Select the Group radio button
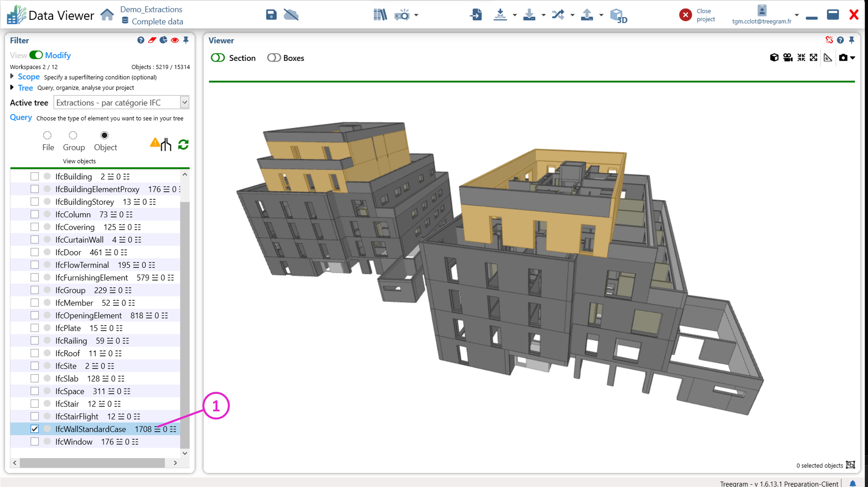 [73, 135]
